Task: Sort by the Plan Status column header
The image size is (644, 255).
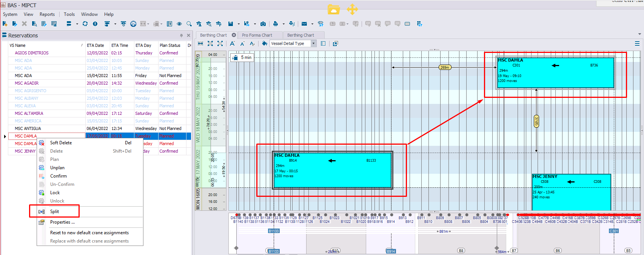Action: [x=172, y=45]
